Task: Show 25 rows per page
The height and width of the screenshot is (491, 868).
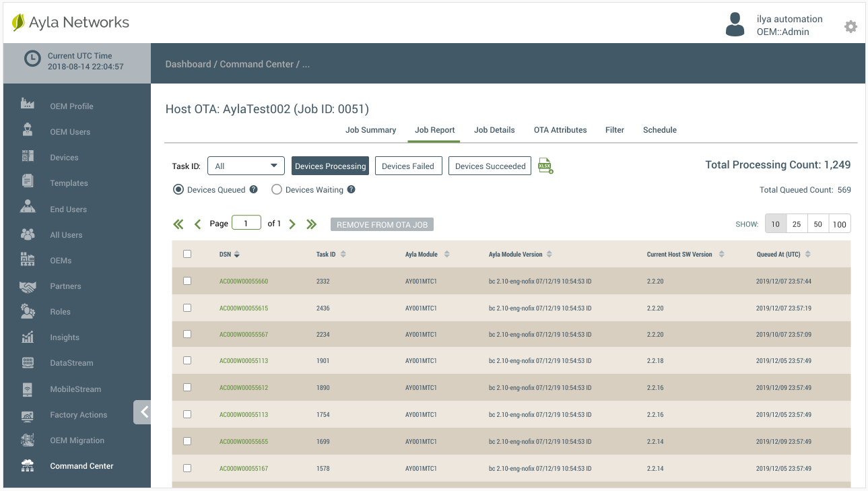Action: click(x=797, y=224)
